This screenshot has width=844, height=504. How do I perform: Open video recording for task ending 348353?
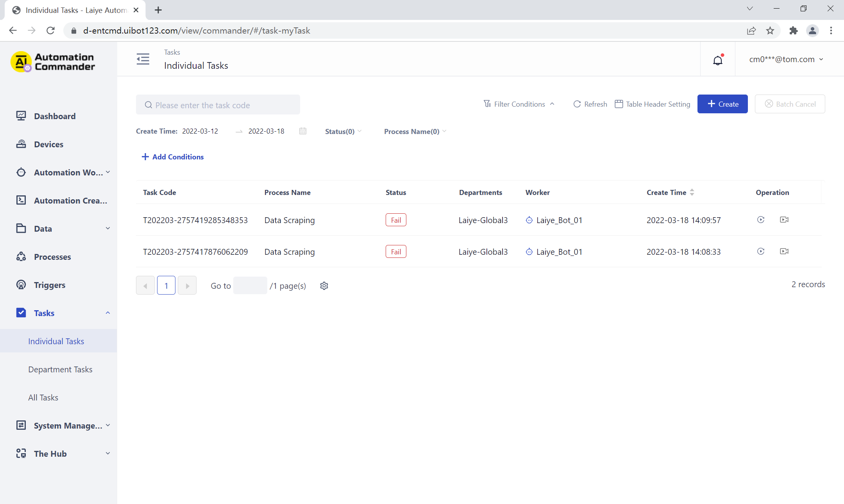(784, 220)
